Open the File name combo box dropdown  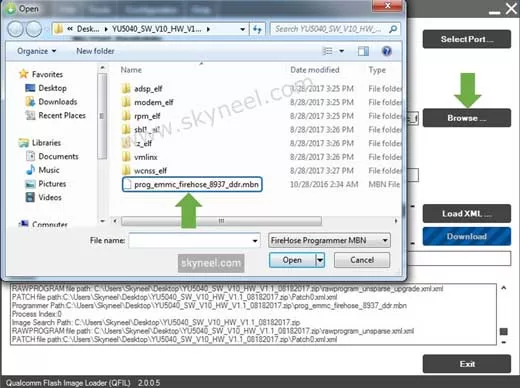(255, 240)
